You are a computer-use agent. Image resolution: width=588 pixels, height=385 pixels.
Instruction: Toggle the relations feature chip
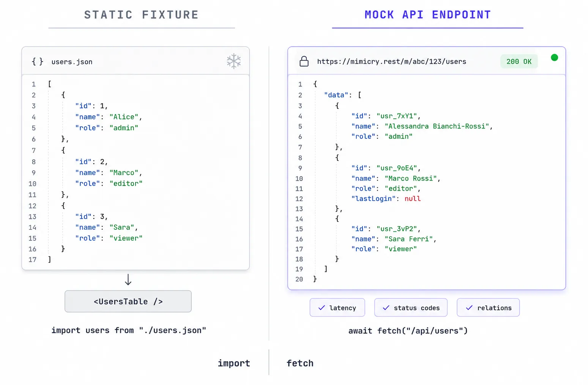point(488,308)
